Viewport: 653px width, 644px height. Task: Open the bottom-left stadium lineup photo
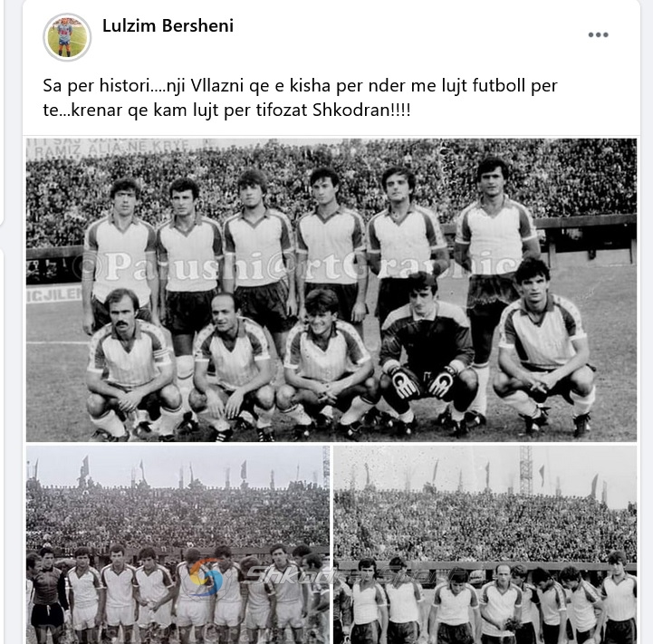[178, 545]
